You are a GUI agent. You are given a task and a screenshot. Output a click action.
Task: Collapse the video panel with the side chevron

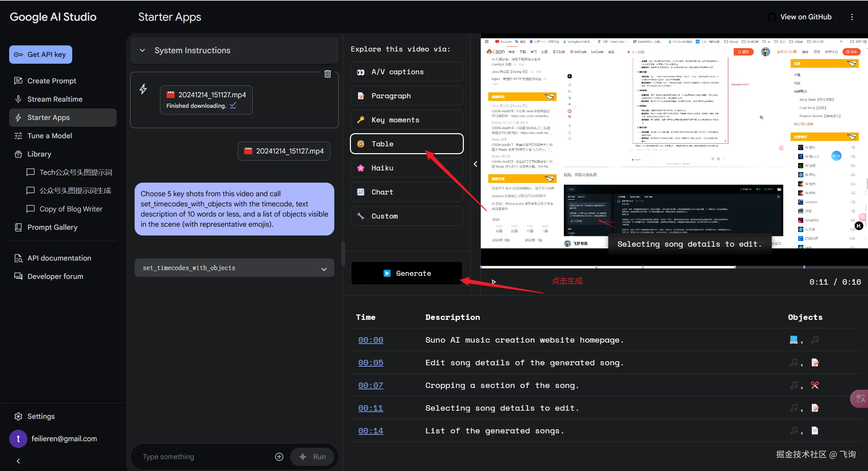475,164
